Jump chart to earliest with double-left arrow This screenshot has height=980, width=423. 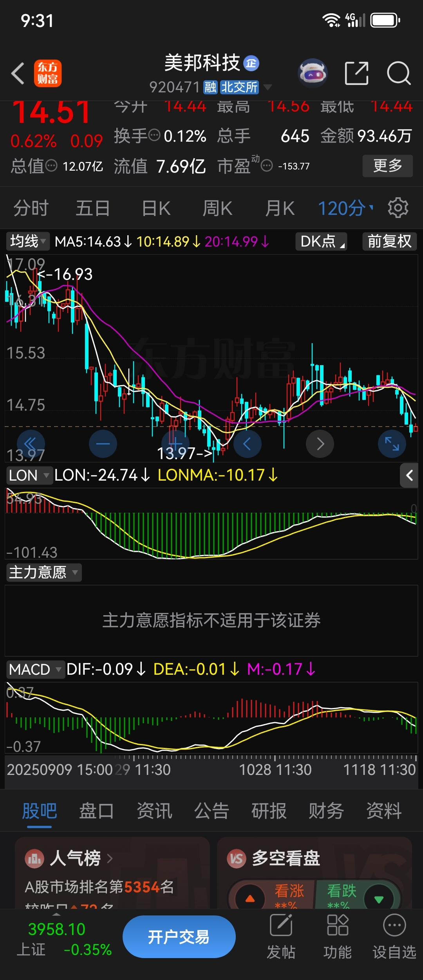coord(31,444)
